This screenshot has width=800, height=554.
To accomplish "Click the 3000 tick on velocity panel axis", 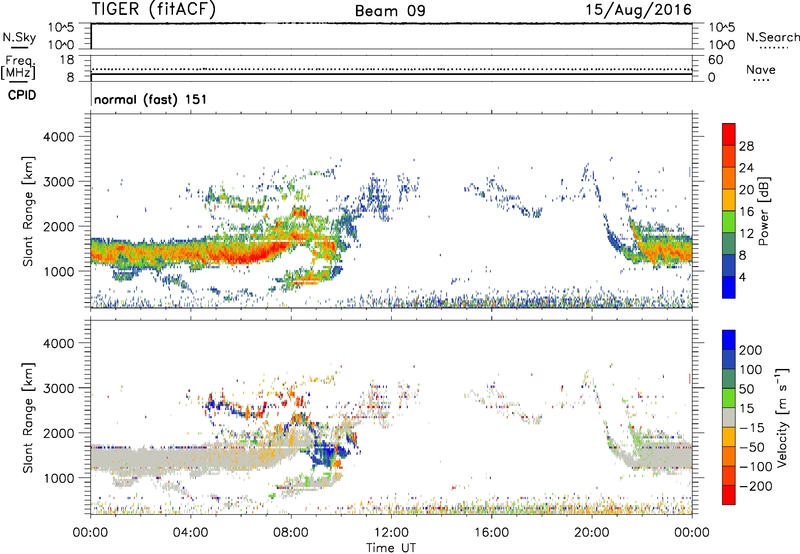I will (x=58, y=388).
